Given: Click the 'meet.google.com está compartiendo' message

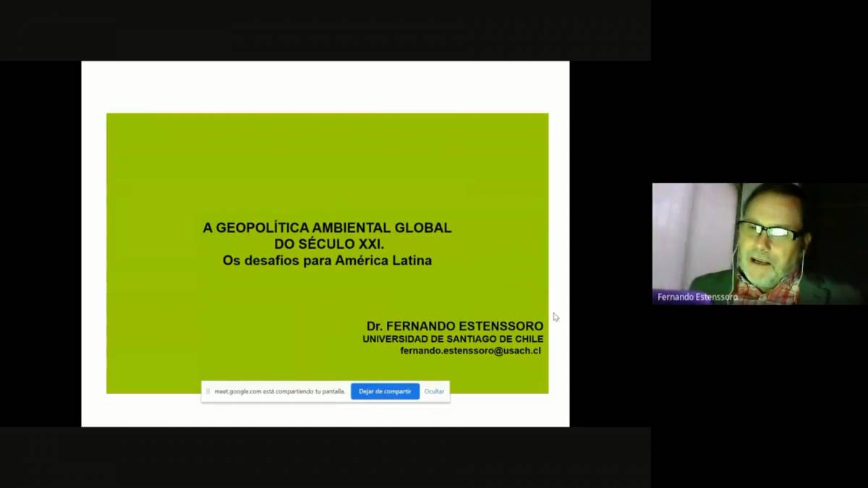Looking at the screenshot, I should (279, 391).
